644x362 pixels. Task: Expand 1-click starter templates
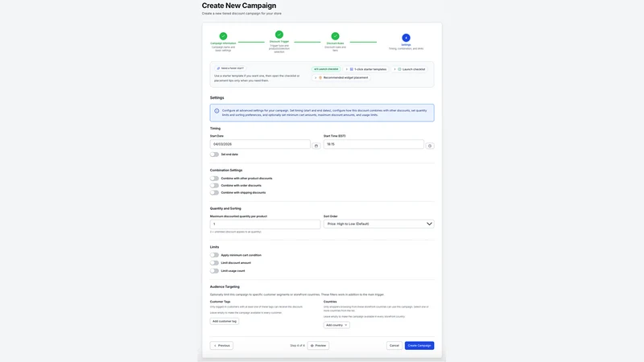tap(368, 69)
